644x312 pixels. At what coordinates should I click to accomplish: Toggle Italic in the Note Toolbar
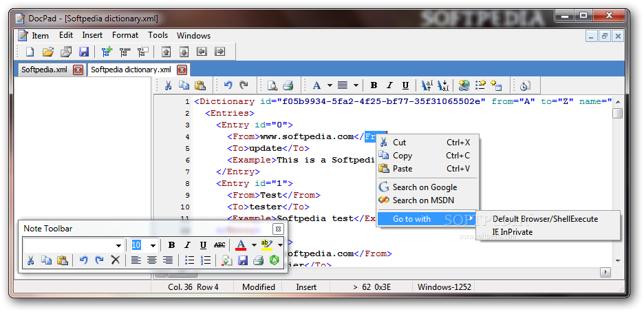click(188, 245)
